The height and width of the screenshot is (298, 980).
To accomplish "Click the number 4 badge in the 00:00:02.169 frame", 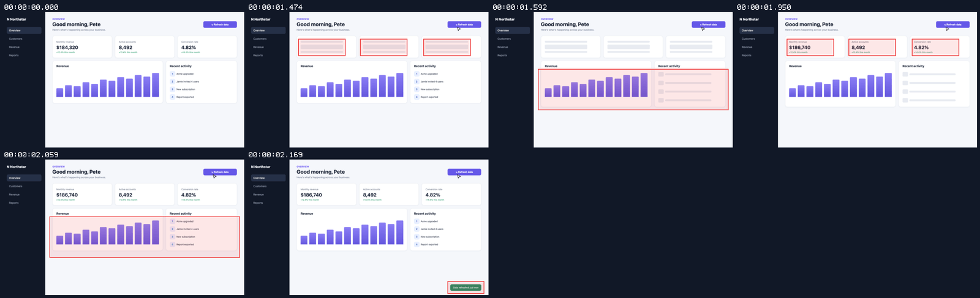I will point(417,244).
